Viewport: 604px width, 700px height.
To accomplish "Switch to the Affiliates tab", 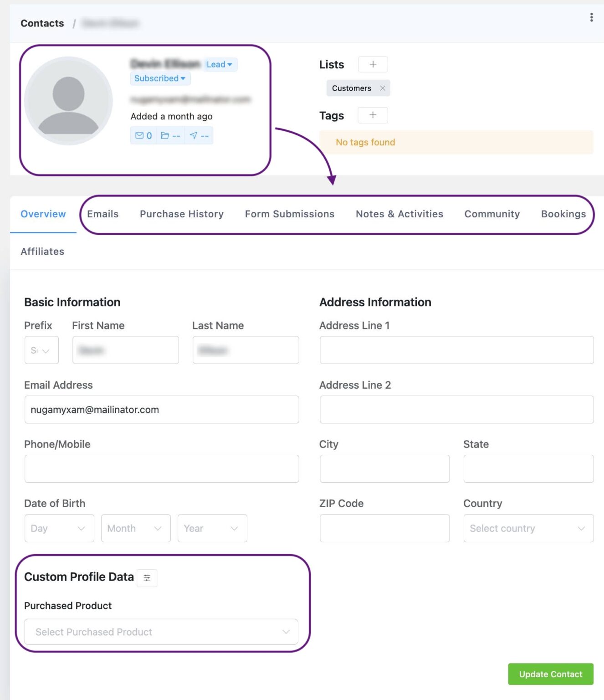I will click(42, 251).
